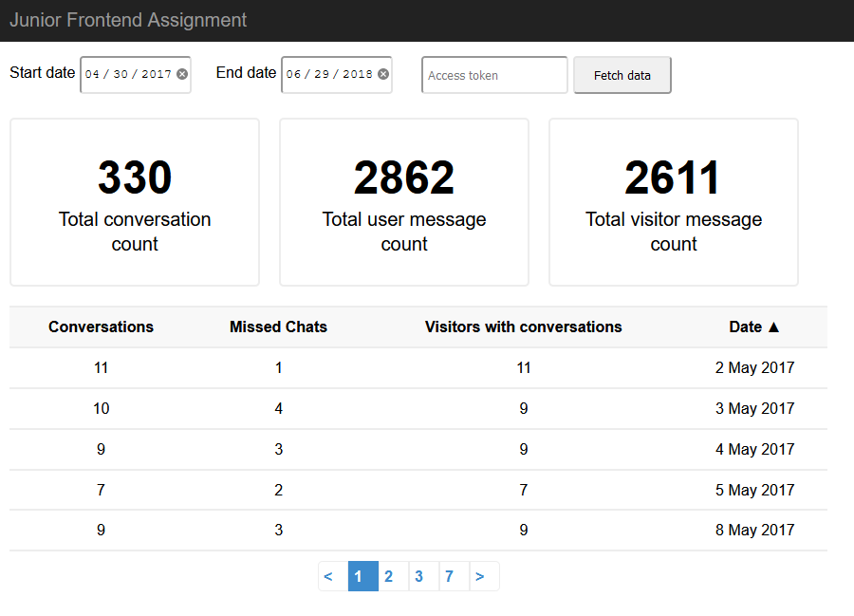The width and height of the screenshot is (854, 616).
Task: Jump to pagination page 7
Action: click(455, 576)
